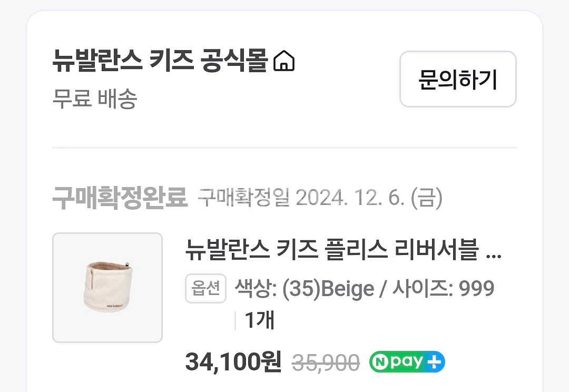Screen dimensions: 569x392
Task: Click the quantity indicator 1개
Action: click(x=259, y=320)
